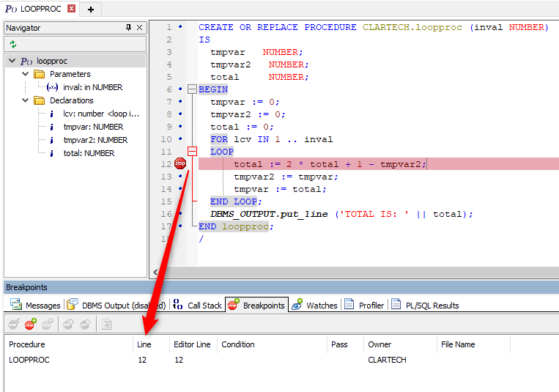Click the add breakpoint toolbar icon
The image size is (559, 392).
coord(31,324)
